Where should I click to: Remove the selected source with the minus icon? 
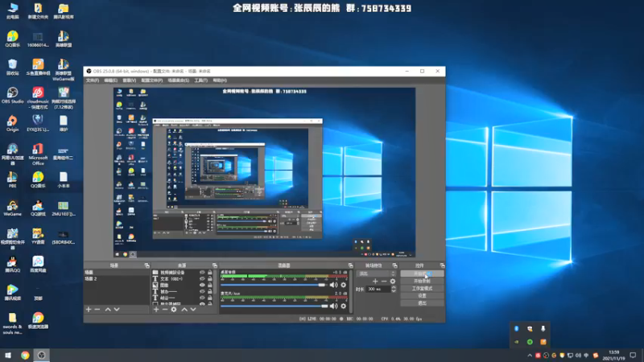(x=165, y=310)
